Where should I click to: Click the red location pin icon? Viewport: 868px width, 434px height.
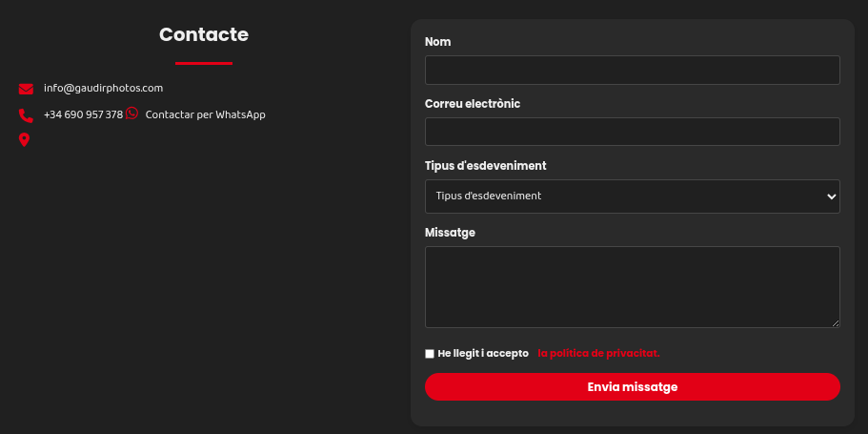click(x=25, y=140)
